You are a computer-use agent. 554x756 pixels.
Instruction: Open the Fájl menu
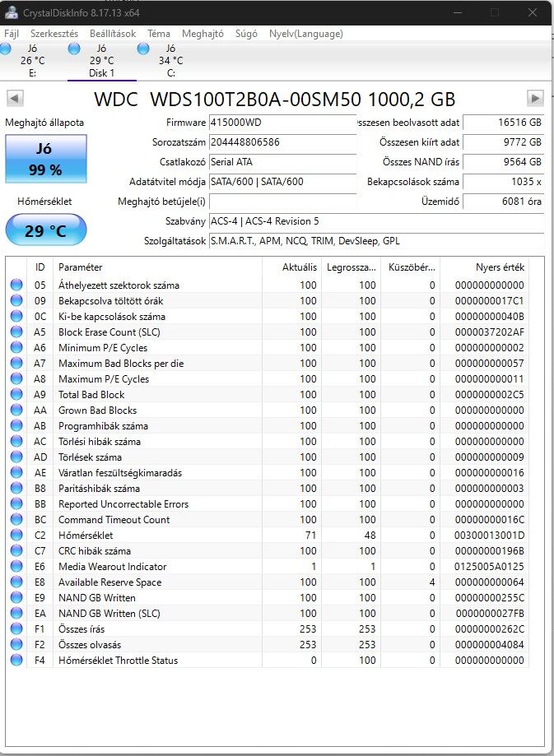[x=12, y=34]
